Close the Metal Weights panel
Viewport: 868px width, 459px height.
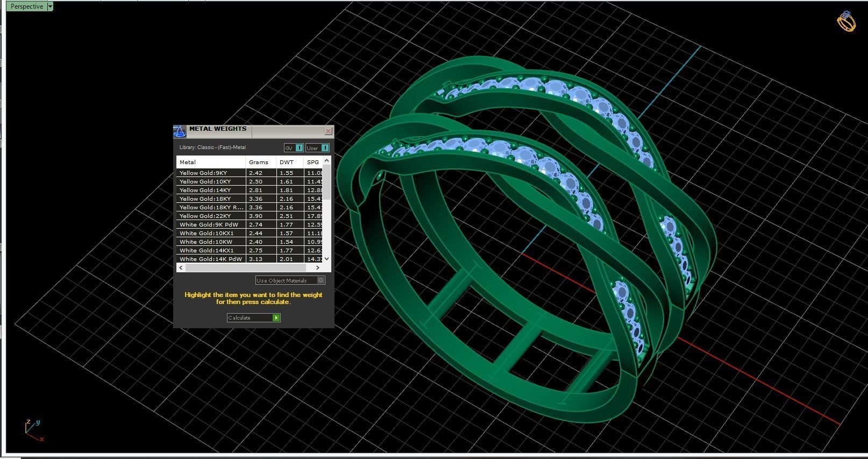pyautogui.click(x=328, y=131)
